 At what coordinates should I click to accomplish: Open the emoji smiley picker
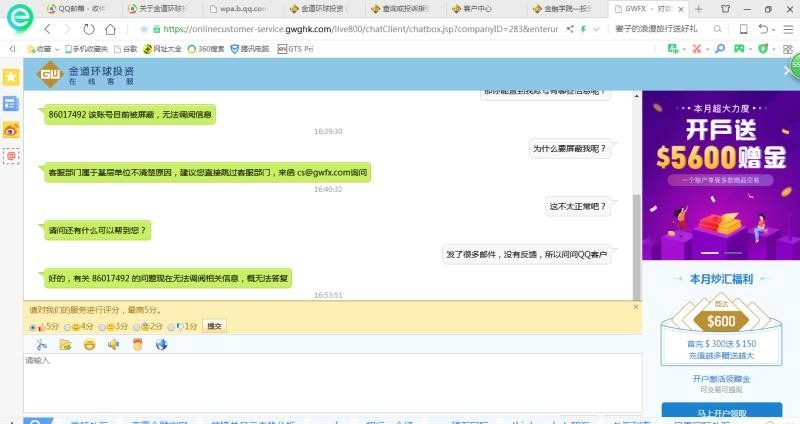coord(89,344)
